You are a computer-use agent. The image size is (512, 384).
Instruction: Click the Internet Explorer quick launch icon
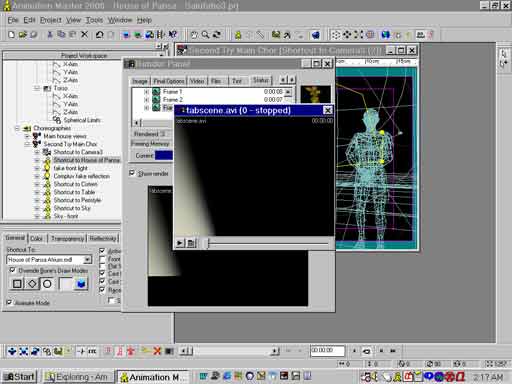point(227,377)
